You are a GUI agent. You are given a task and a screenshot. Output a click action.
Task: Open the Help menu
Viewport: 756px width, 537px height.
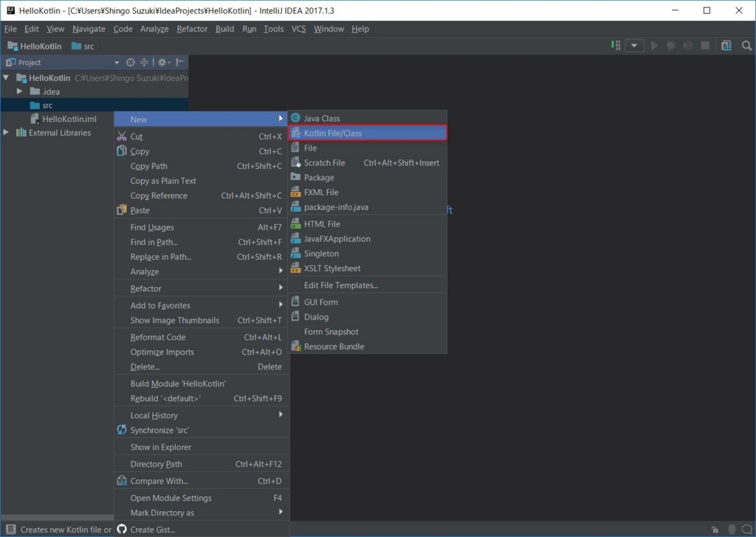[360, 29]
